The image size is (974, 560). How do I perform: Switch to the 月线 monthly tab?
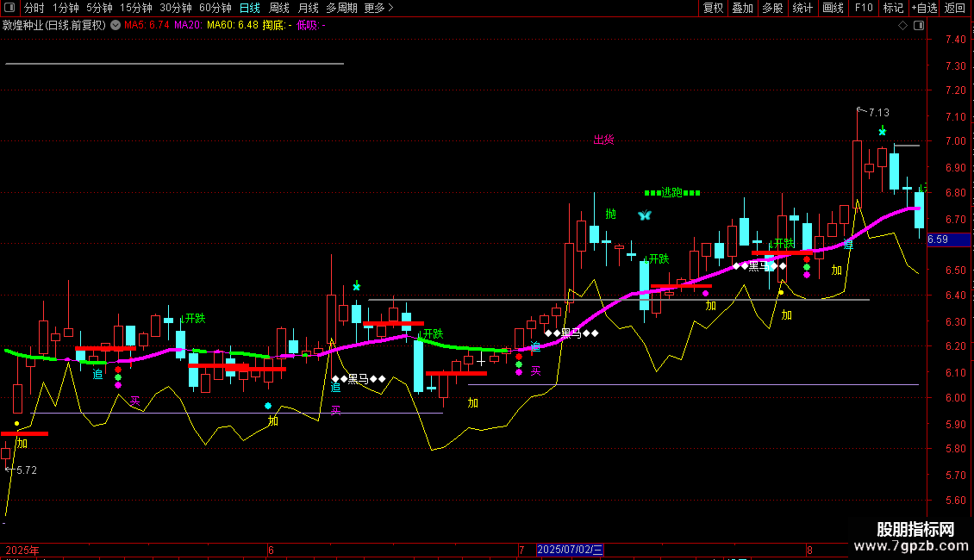(x=308, y=8)
